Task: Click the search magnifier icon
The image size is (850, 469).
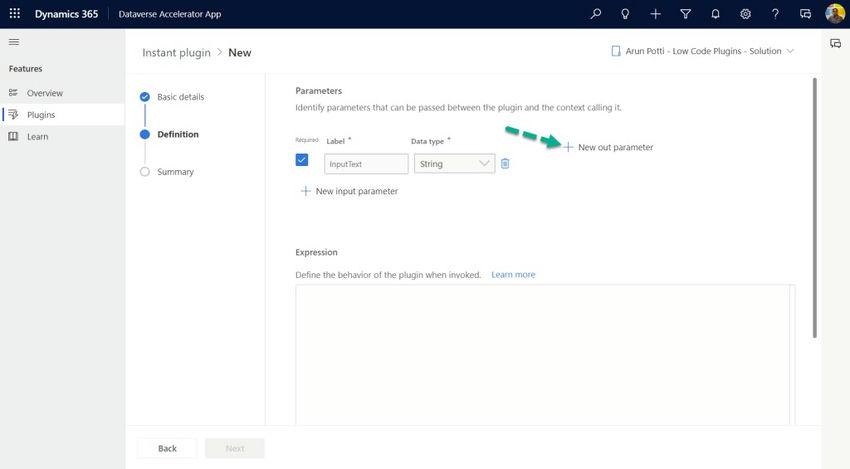Action: coord(596,14)
